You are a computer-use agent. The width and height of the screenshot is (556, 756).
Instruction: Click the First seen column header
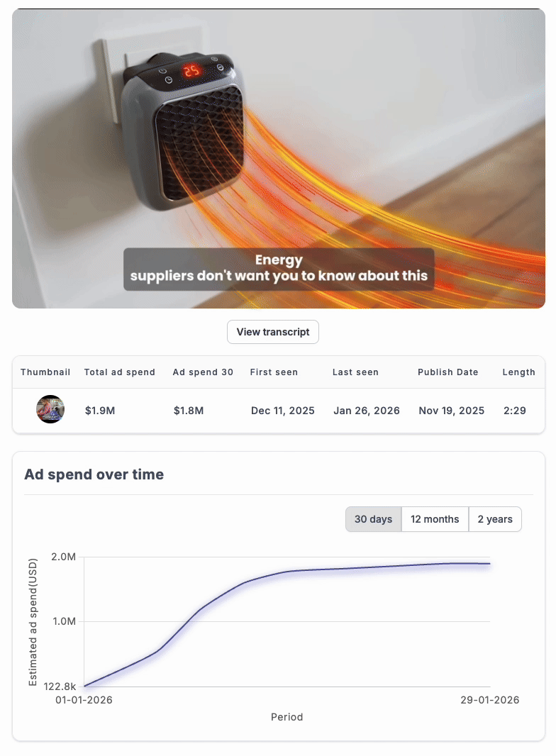(x=274, y=372)
